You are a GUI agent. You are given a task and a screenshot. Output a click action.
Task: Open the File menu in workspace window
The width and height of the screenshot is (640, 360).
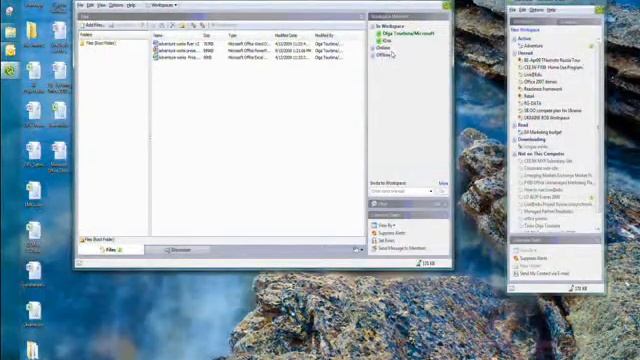[x=80, y=5]
